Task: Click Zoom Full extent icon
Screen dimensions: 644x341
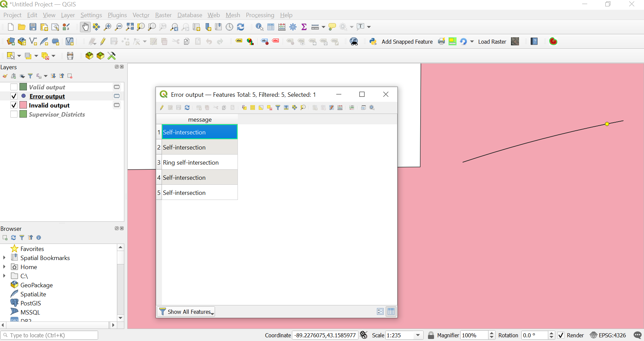Action: tap(130, 27)
